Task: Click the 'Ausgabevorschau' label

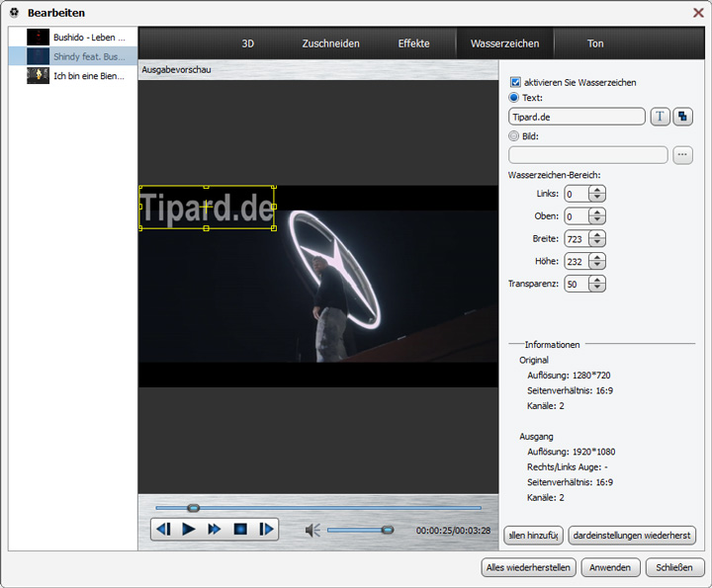Action: pyautogui.click(x=176, y=70)
